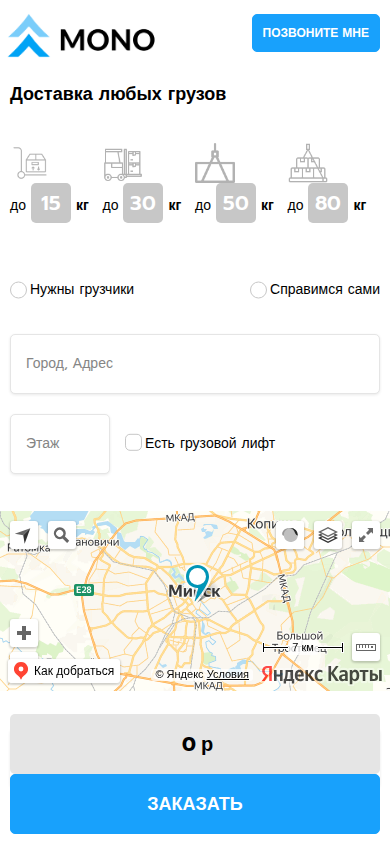
Task: Open the map layers selector
Action: pos(328,535)
